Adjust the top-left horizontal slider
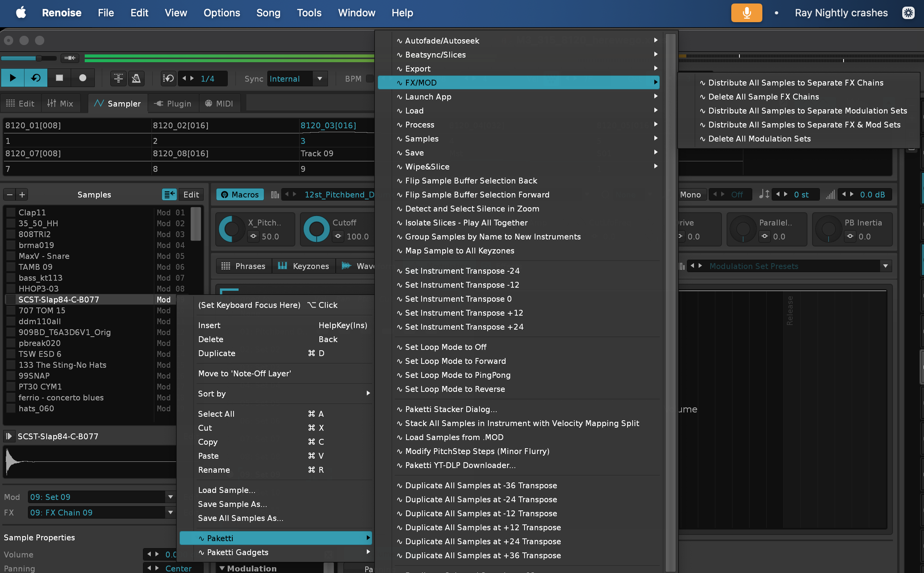Image resolution: width=924 pixels, height=573 pixels. click(29, 58)
